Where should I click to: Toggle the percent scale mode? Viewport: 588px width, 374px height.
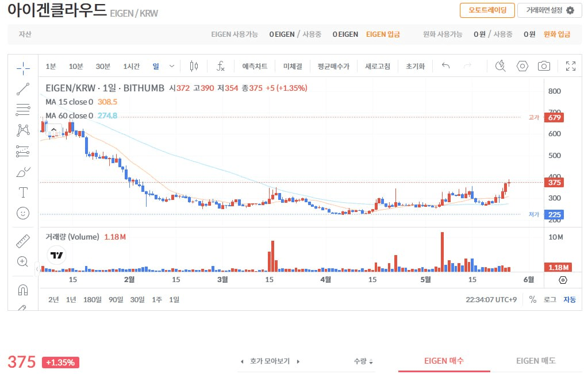(x=532, y=299)
